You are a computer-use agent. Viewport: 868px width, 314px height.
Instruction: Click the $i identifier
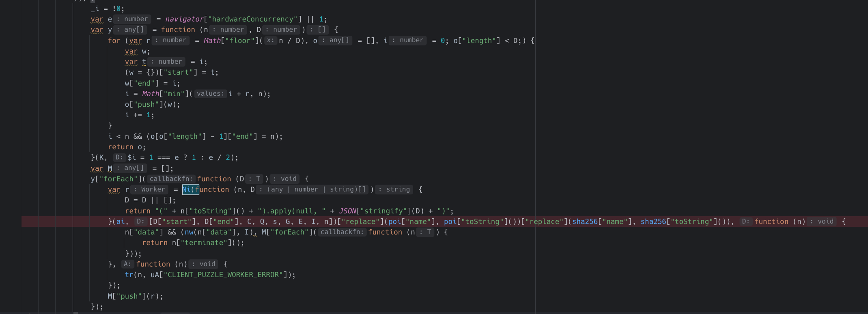(131, 157)
